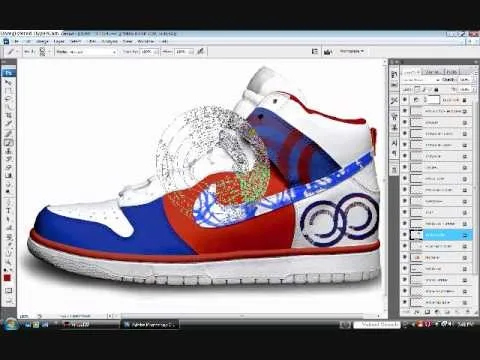Select the Blur tool
This screenshot has height=360, width=480.
(9, 184)
